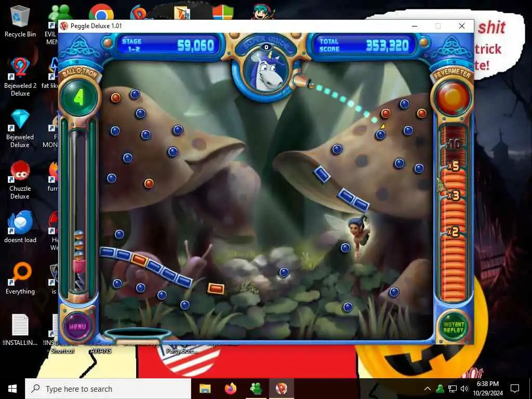This screenshot has height=399, width=532.
Task: Close the Peggle Deluxe window
Action: [462, 26]
